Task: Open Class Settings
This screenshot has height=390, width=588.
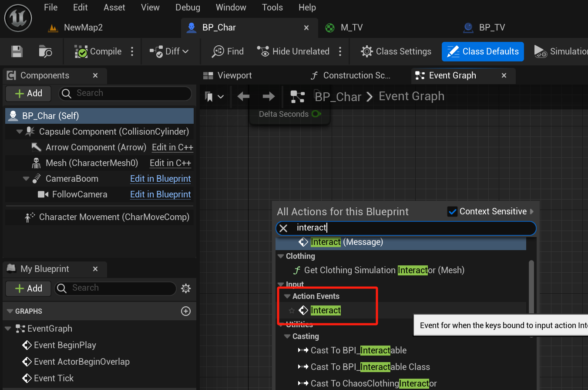Action: click(396, 51)
